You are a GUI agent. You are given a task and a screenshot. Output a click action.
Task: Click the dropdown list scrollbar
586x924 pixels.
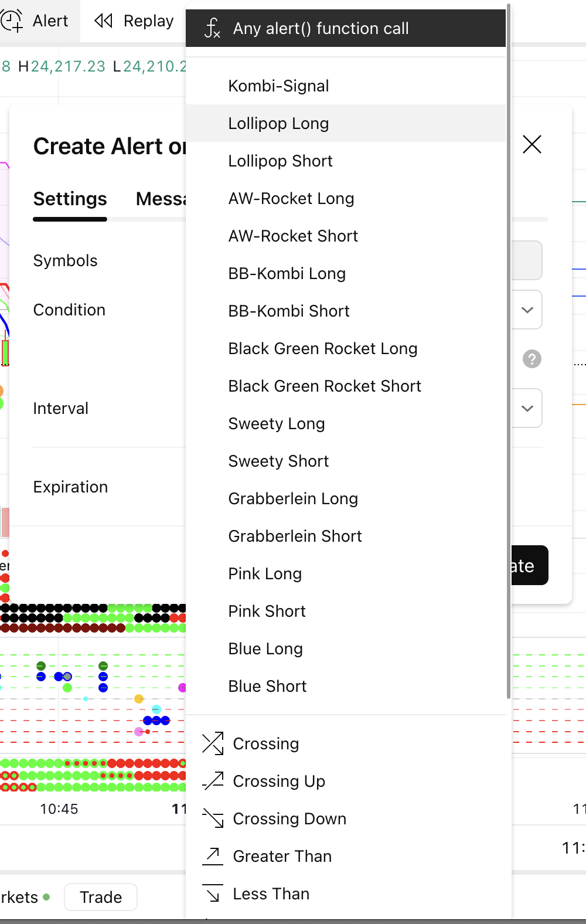click(508, 352)
